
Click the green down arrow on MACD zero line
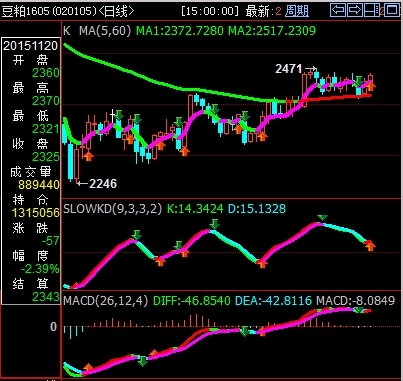[244, 331]
